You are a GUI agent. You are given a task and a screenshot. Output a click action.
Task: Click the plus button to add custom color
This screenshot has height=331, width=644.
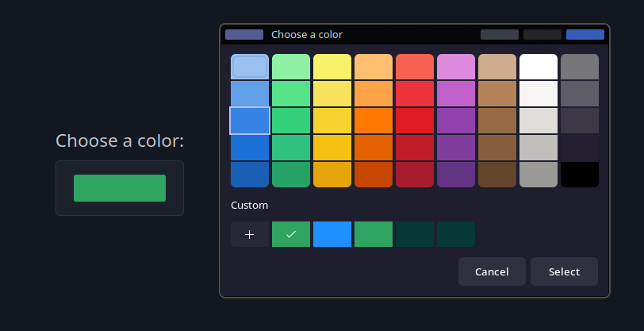[250, 234]
